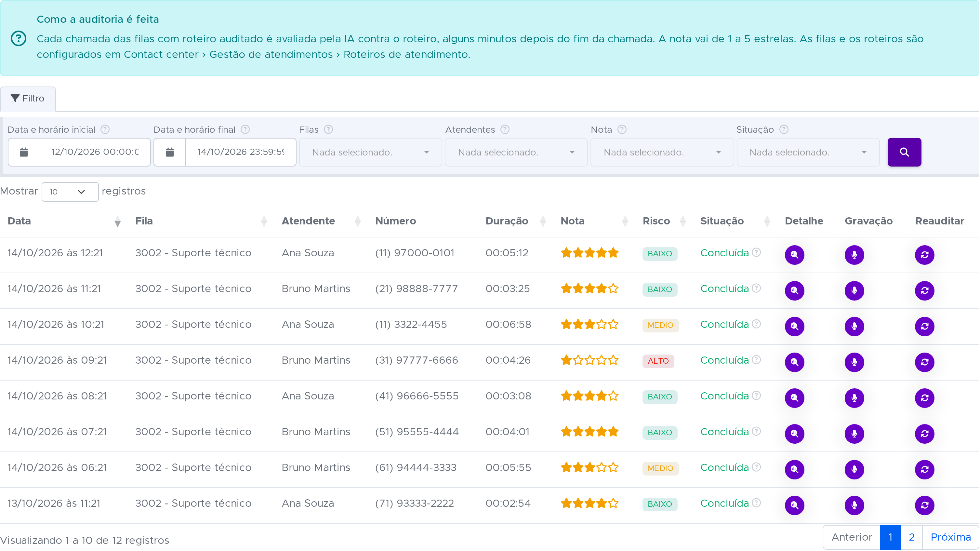
Task: Open detail for the (61) 94444-3333 call
Action: point(794,469)
